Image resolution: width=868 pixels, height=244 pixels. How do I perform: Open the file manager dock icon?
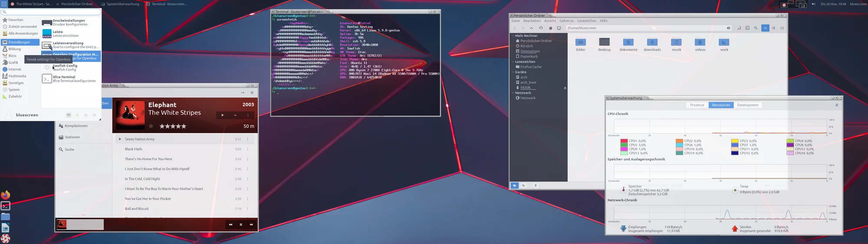(5, 217)
